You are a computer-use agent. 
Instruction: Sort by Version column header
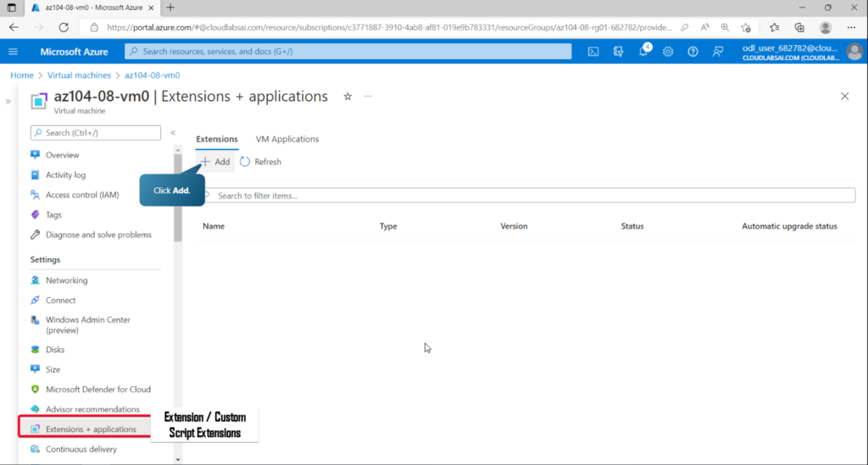click(514, 226)
